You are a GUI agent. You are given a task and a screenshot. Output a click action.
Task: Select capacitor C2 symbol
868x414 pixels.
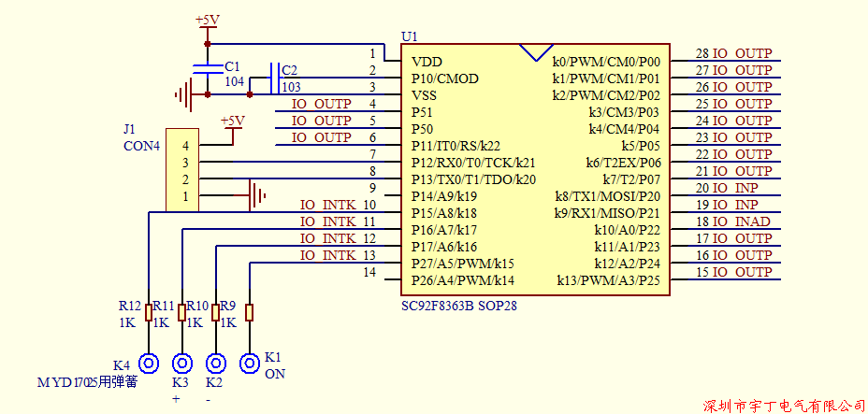click(272, 79)
